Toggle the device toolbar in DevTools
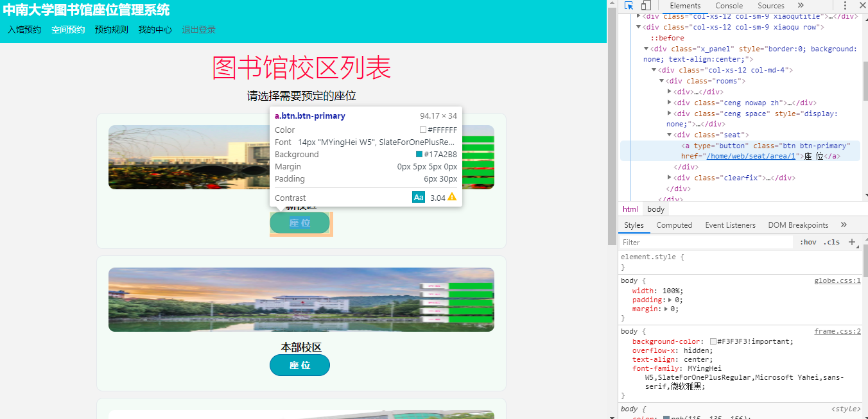The image size is (868, 419). pos(645,6)
